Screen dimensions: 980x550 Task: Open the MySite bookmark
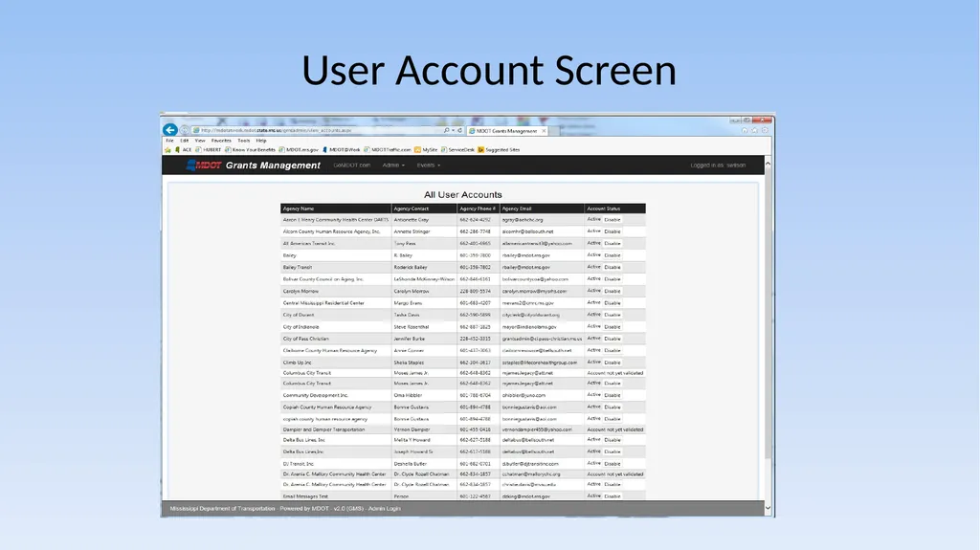[426, 150]
